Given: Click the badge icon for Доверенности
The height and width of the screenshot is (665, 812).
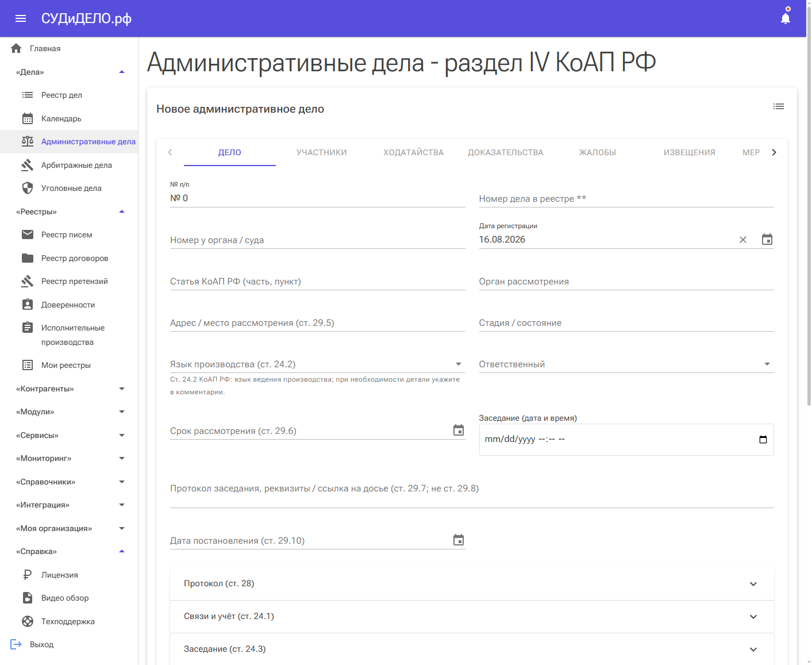Looking at the screenshot, I should [28, 305].
